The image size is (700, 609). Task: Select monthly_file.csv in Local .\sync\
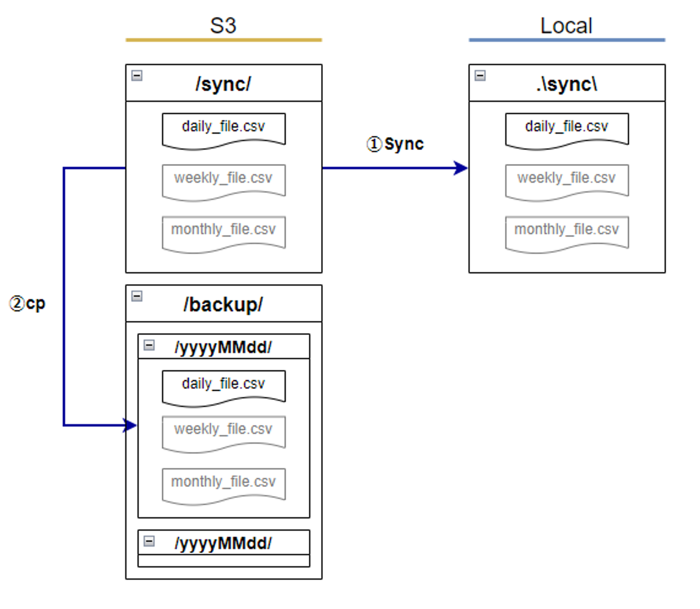point(567,234)
